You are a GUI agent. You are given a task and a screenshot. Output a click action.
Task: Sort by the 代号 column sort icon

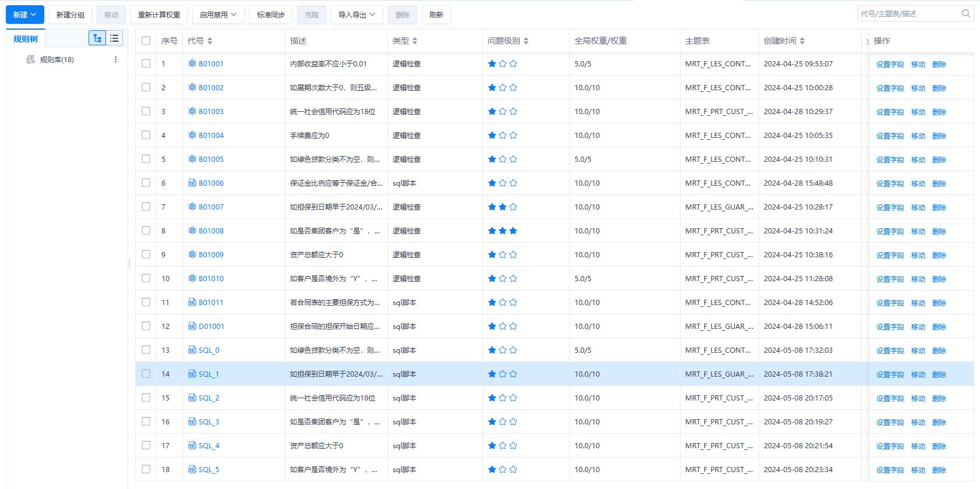click(x=210, y=41)
